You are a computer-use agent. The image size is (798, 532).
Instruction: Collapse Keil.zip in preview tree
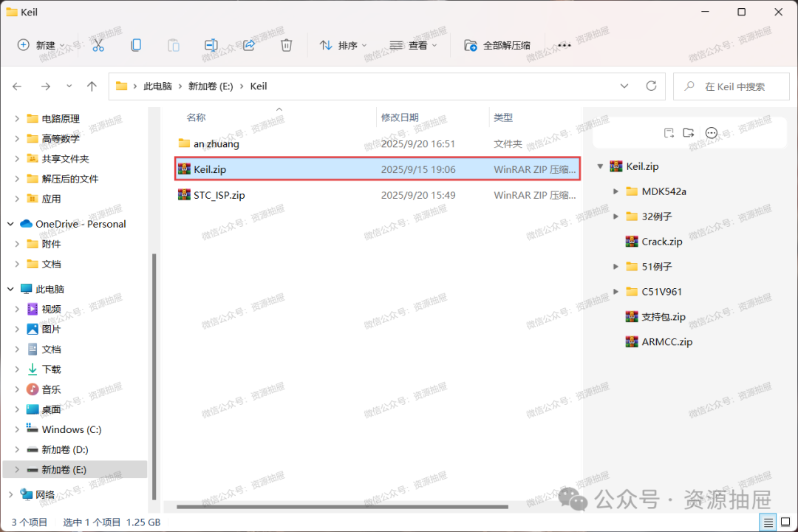601,166
